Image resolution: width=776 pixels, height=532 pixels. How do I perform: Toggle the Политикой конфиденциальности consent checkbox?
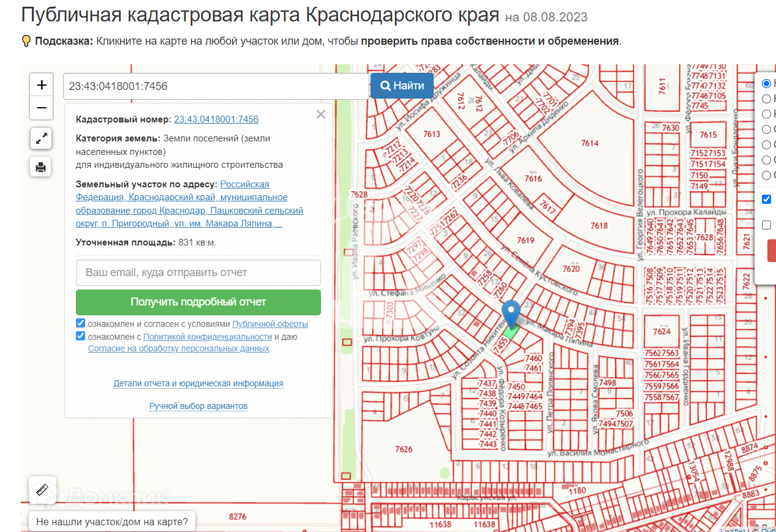pyautogui.click(x=80, y=336)
